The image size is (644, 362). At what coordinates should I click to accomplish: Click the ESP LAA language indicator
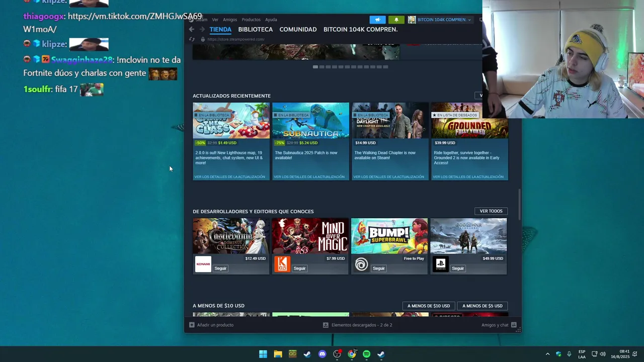582,354
